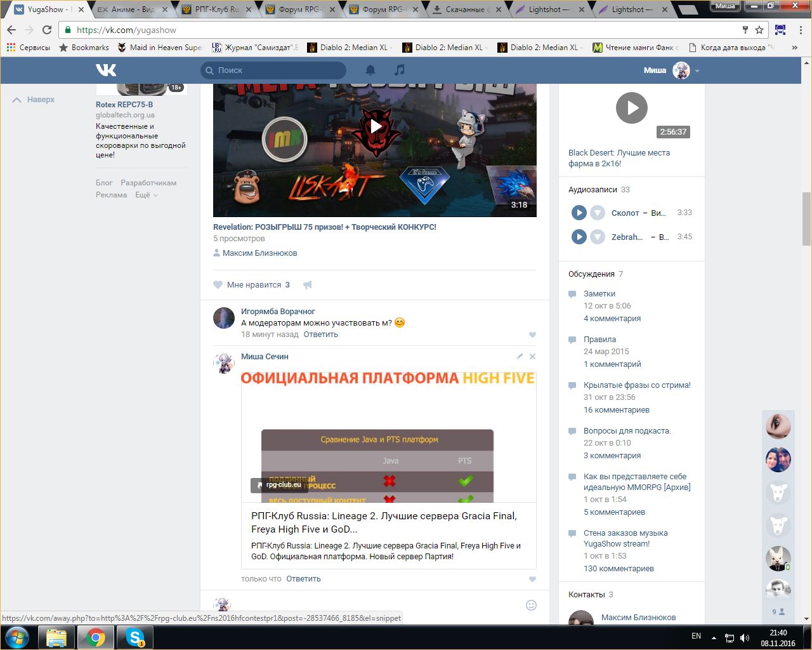Viewport: 812px width, 650px height.
Task: Go back in Chrome
Action: 11,30
